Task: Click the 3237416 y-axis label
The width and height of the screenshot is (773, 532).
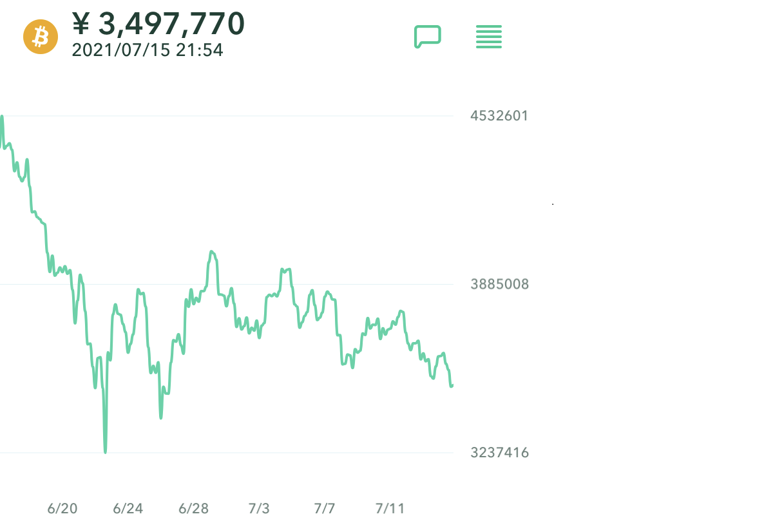Action: [499, 453]
